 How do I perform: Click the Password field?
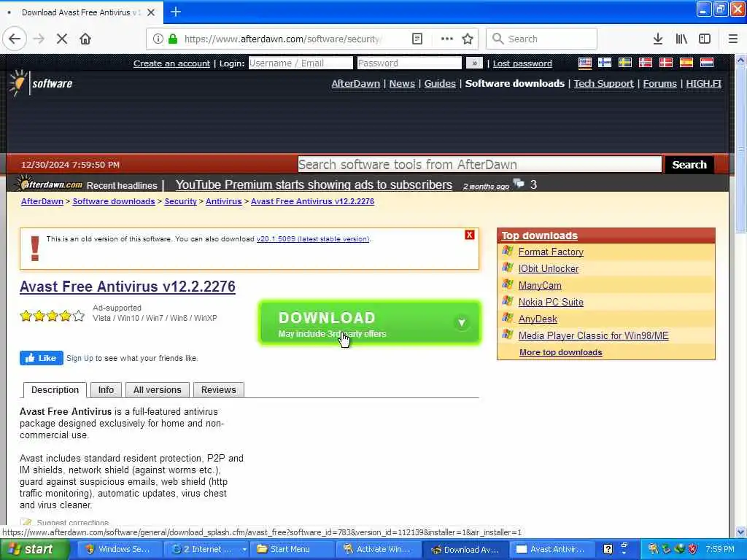pos(409,63)
